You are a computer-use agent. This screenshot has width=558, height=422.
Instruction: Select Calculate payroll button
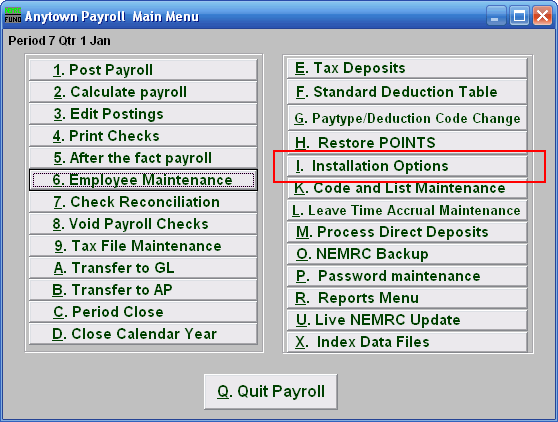143,92
